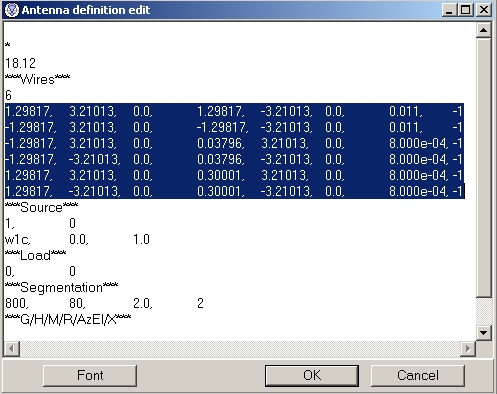Click the ***Load*** header line
Screen dimensions: 497x394
(35, 255)
